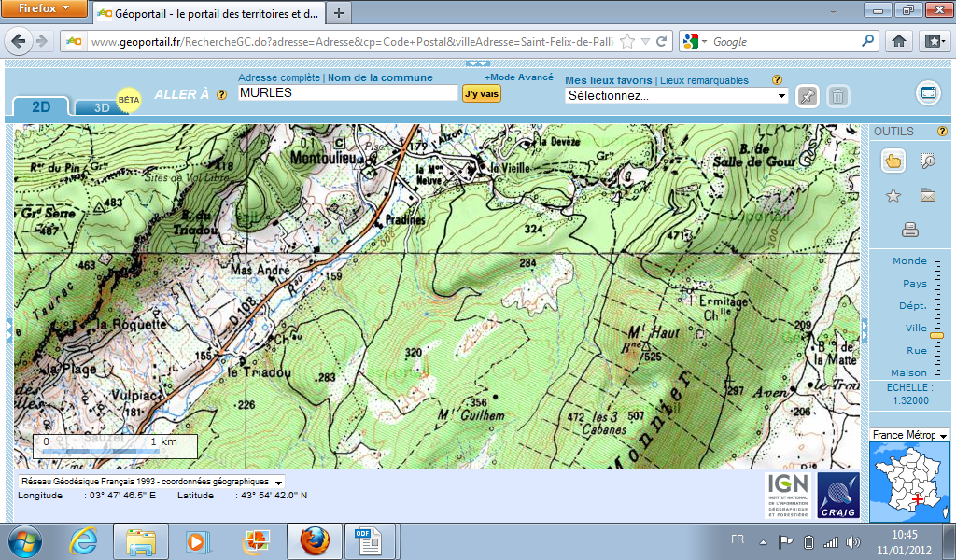Click the star favorites tool
This screenshot has height=560, width=956.
pyautogui.click(x=893, y=196)
